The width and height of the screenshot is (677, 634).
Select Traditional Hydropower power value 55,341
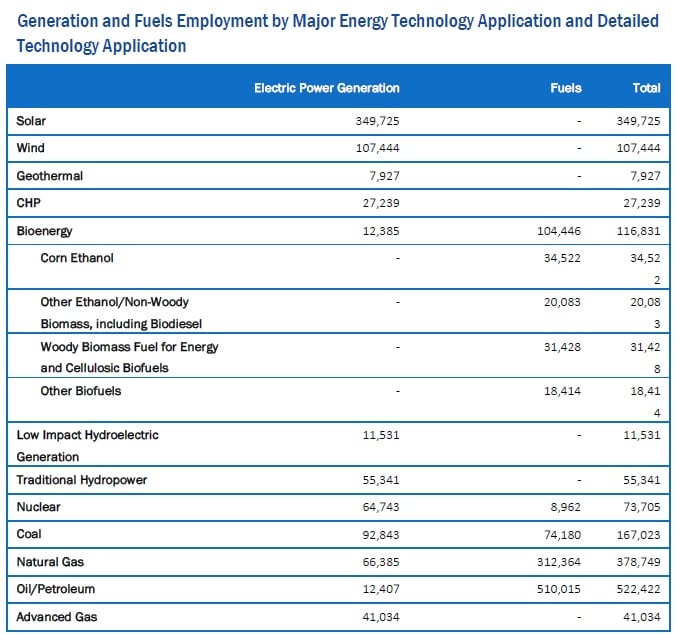pyautogui.click(x=381, y=480)
